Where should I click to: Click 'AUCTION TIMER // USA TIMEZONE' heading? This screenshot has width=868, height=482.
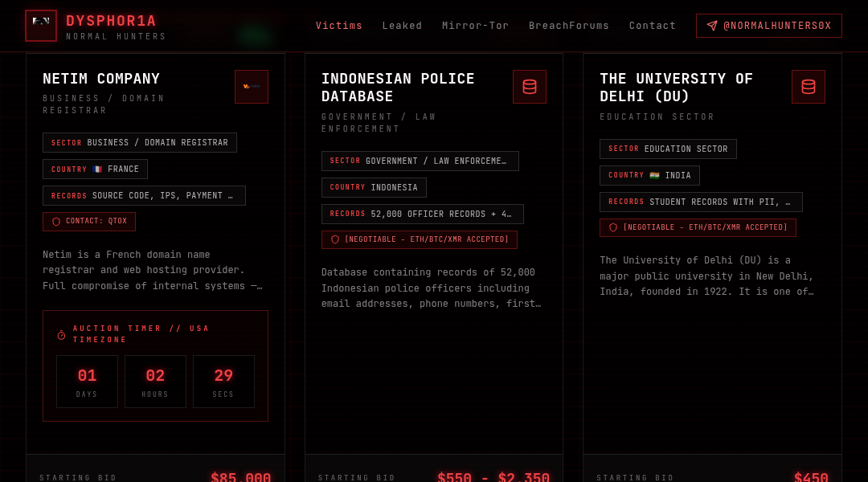pyautogui.click(x=141, y=334)
